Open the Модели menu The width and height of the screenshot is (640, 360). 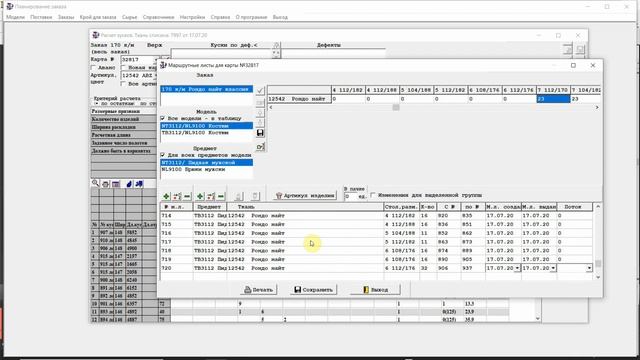tap(16, 17)
